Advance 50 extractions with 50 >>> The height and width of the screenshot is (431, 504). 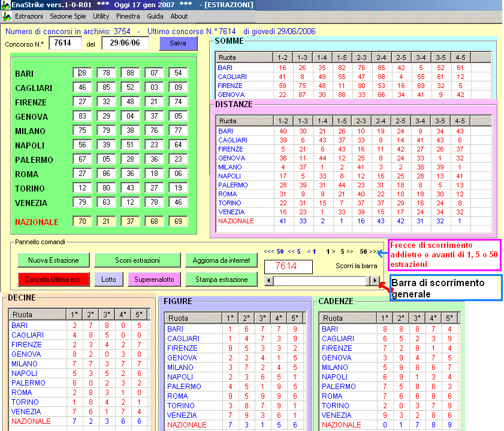[x=370, y=251]
